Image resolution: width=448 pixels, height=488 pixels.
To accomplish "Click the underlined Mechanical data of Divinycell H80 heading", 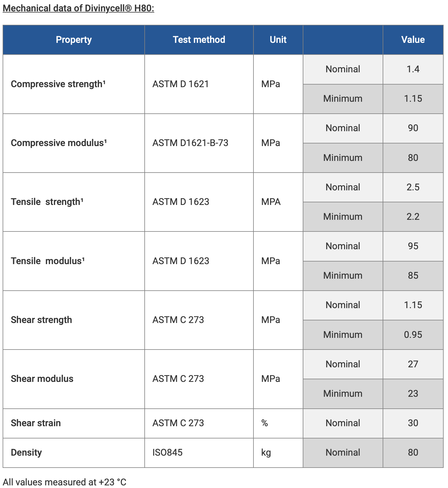I will pos(78,8).
